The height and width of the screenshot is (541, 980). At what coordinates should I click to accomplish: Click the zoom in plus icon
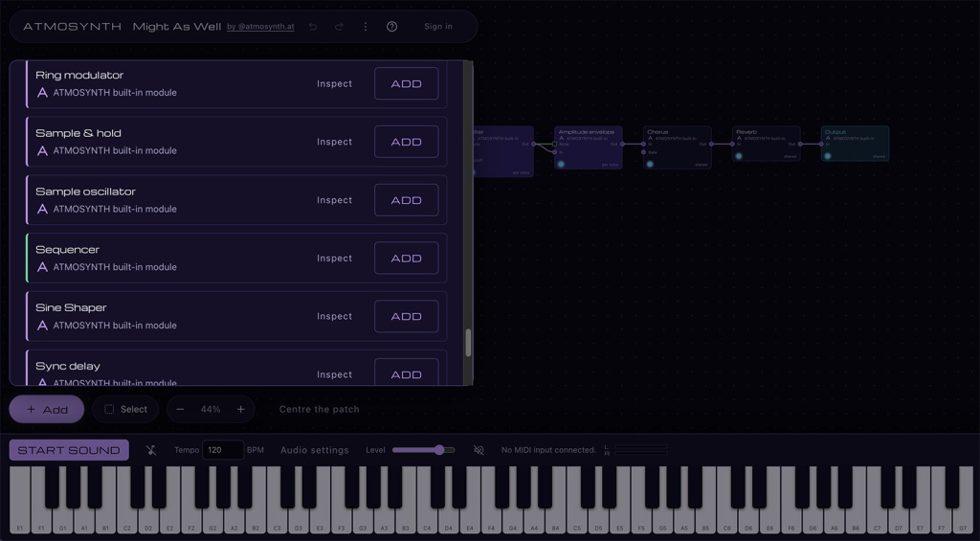(240, 409)
